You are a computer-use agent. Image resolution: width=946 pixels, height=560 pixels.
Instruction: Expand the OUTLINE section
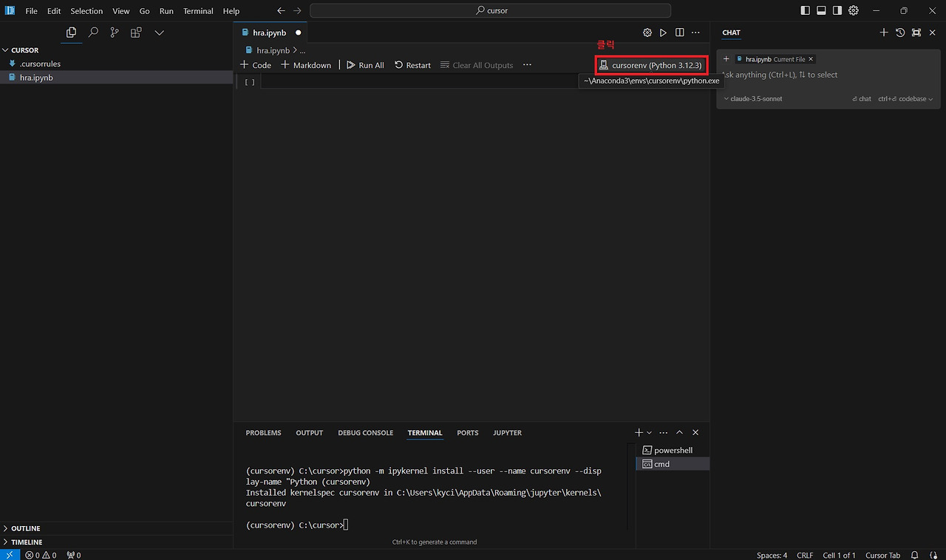point(117,528)
